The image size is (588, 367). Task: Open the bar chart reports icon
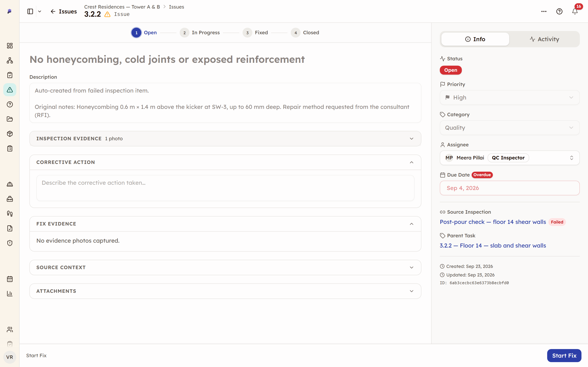pyautogui.click(x=10, y=293)
